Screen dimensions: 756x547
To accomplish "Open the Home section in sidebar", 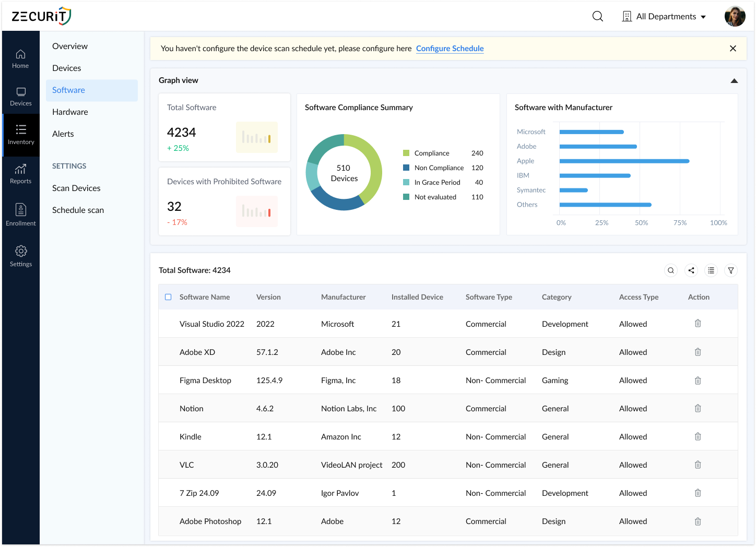I will point(20,59).
